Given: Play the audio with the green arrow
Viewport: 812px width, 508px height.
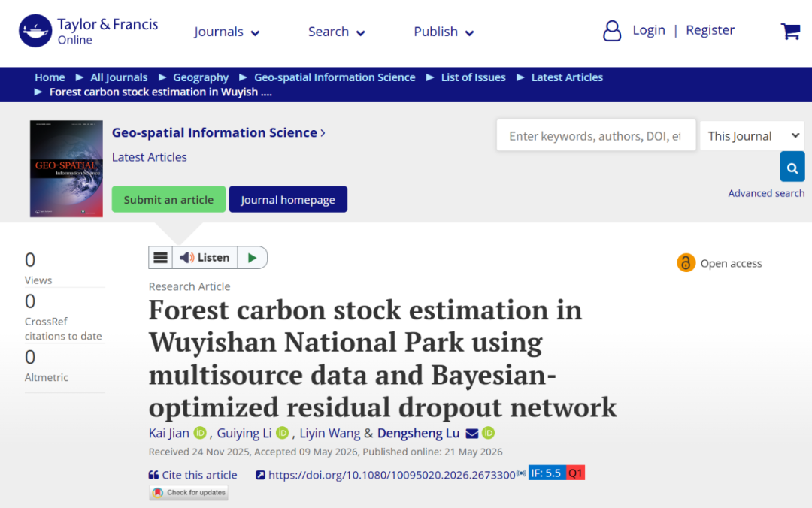Looking at the screenshot, I should pos(252,257).
